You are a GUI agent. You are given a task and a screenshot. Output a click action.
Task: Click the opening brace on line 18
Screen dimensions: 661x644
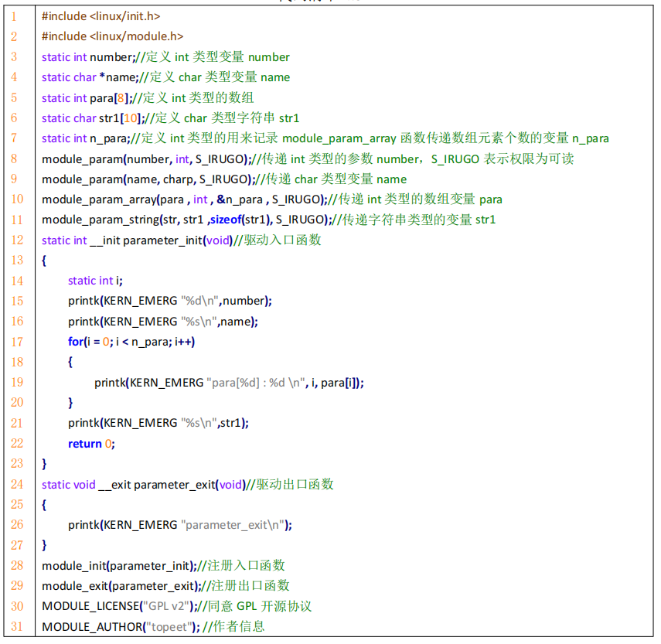[x=70, y=362]
